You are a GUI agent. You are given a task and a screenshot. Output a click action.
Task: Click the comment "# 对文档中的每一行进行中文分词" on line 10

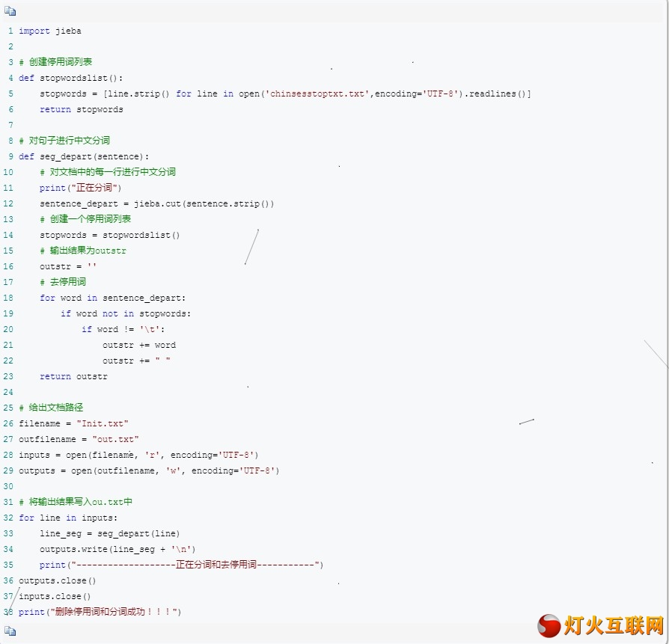(x=108, y=172)
